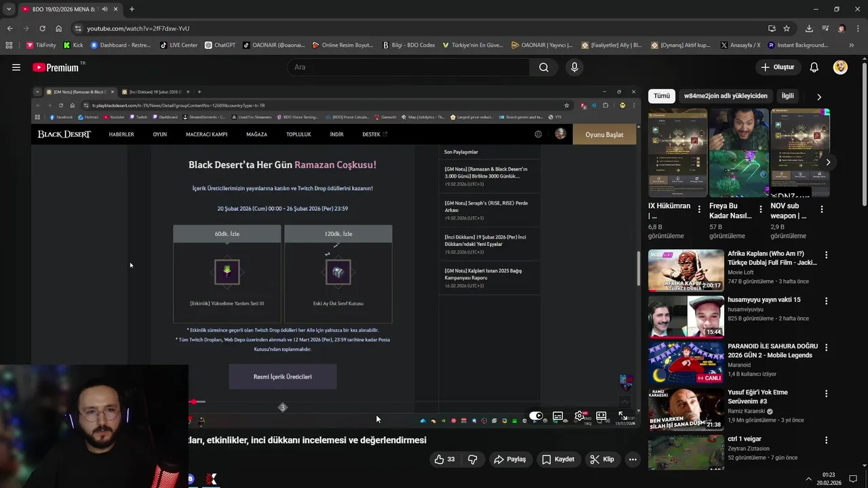
Task: Open Afrika Kaplanı video thumbnail
Action: (x=686, y=270)
